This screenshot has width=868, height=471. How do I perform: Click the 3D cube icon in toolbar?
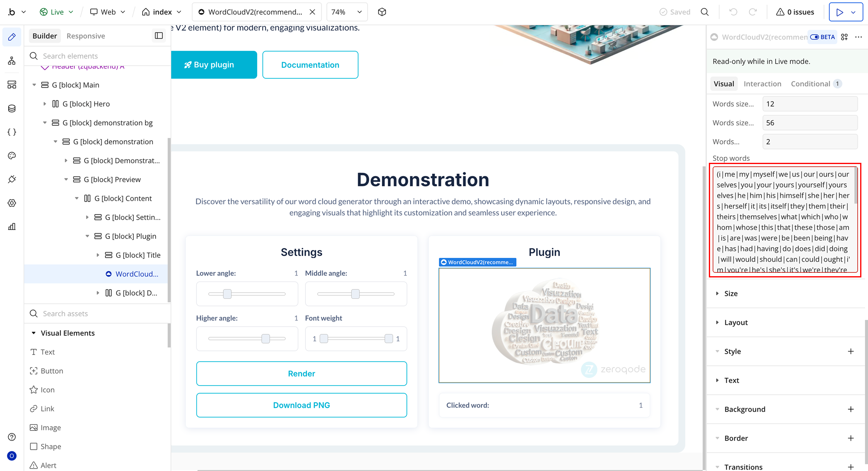click(x=382, y=12)
